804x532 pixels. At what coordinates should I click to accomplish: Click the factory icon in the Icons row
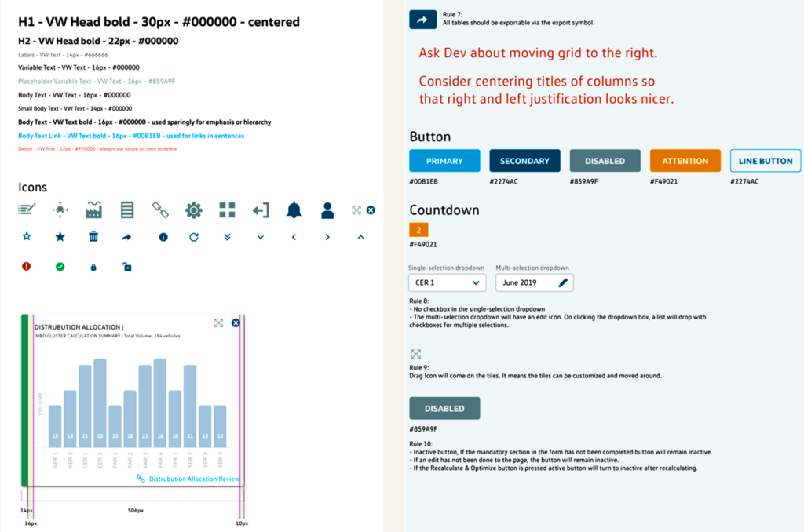[93, 210]
